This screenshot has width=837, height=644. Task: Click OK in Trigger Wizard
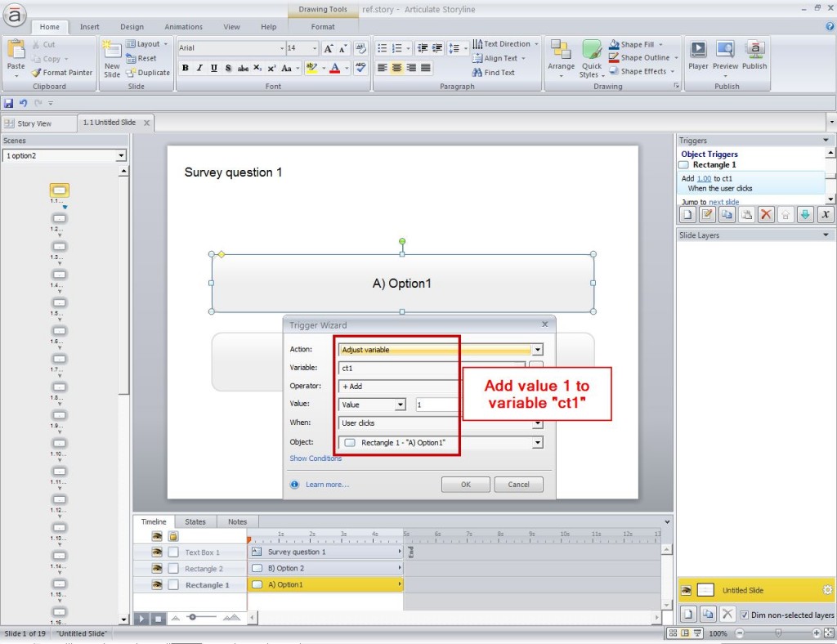[x=465, y=485]
